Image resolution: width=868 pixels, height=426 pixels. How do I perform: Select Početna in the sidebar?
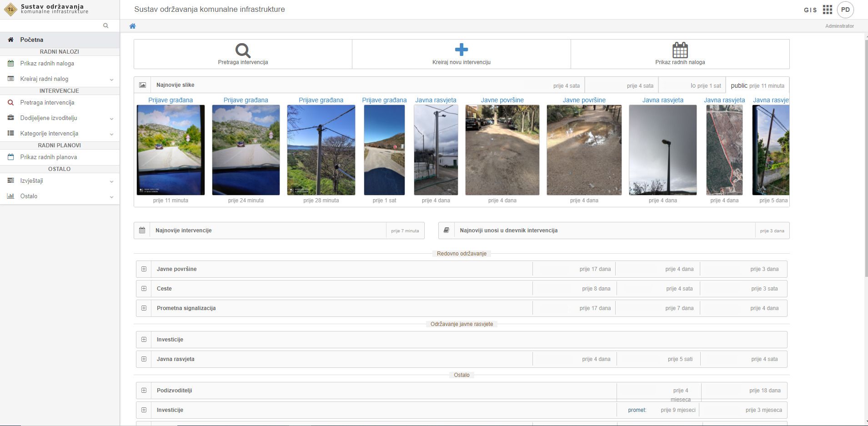[x=32, y=40]
